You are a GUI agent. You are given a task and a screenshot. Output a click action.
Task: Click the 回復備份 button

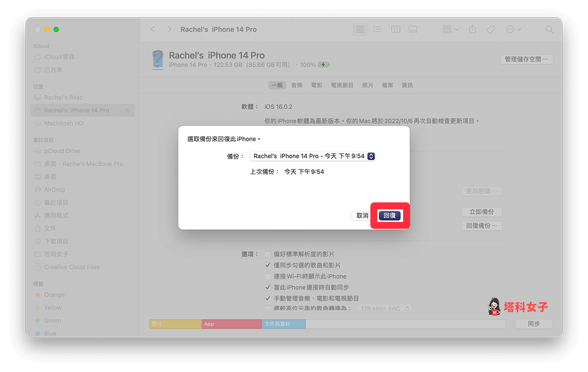click(482, 225)
